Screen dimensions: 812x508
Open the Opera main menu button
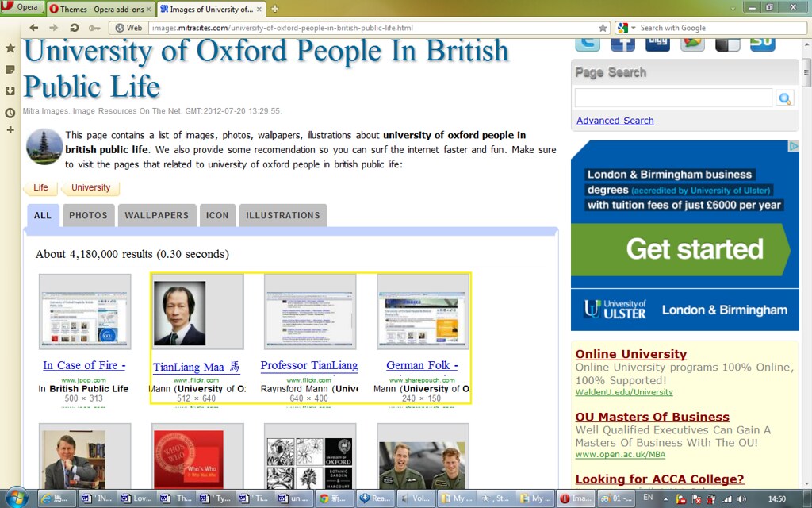[21, 7]
